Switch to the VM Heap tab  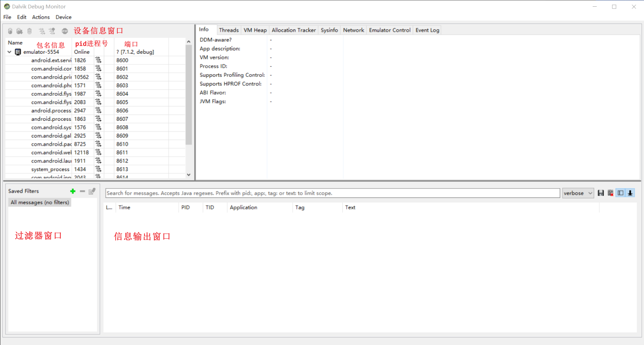pos(255,30)
